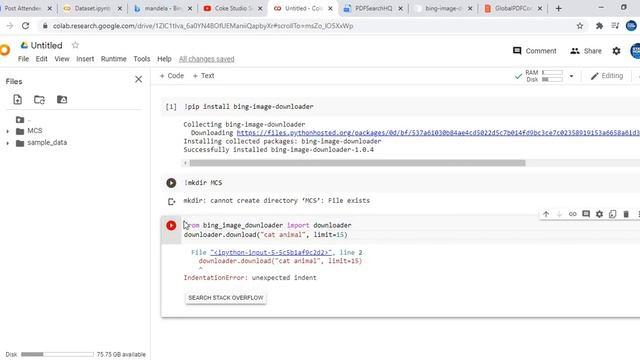Reload the page

[25, 26]
